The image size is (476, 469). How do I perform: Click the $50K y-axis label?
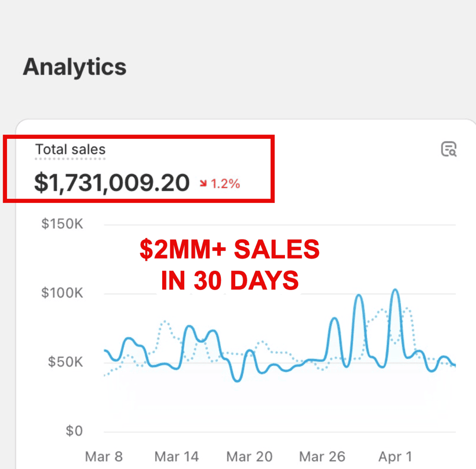[66, 362]
